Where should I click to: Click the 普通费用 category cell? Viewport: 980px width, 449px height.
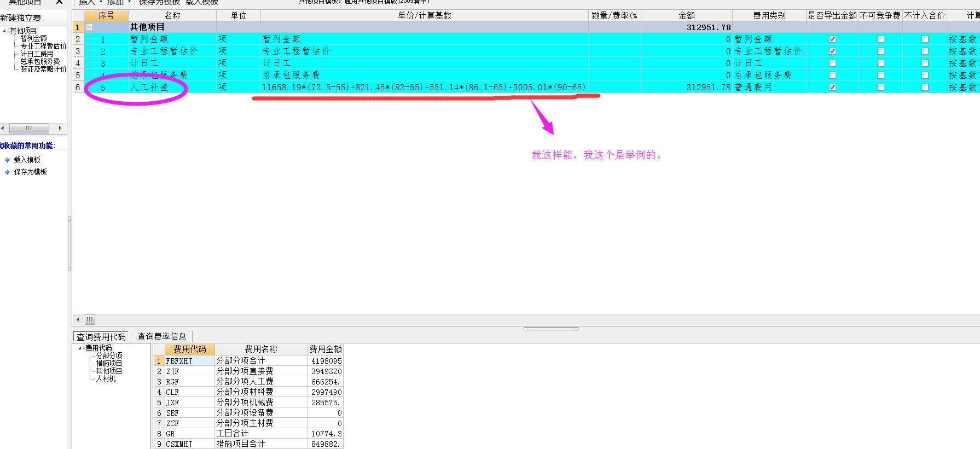(769, 87)
